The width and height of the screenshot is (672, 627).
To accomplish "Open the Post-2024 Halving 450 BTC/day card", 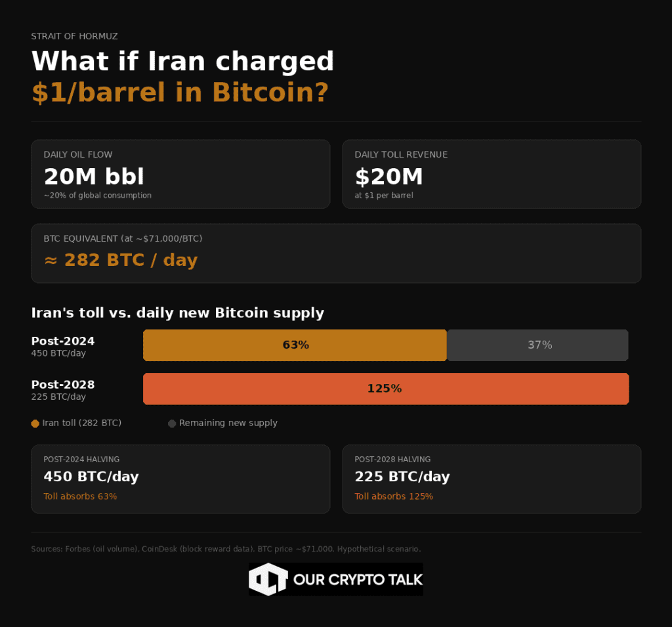I will 180,479.
